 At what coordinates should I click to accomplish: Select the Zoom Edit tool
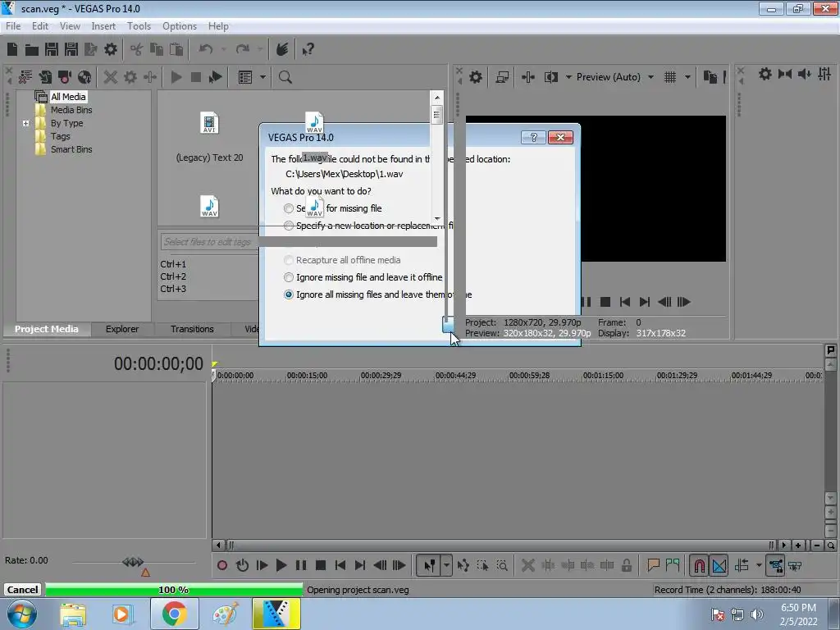point(502,565)
